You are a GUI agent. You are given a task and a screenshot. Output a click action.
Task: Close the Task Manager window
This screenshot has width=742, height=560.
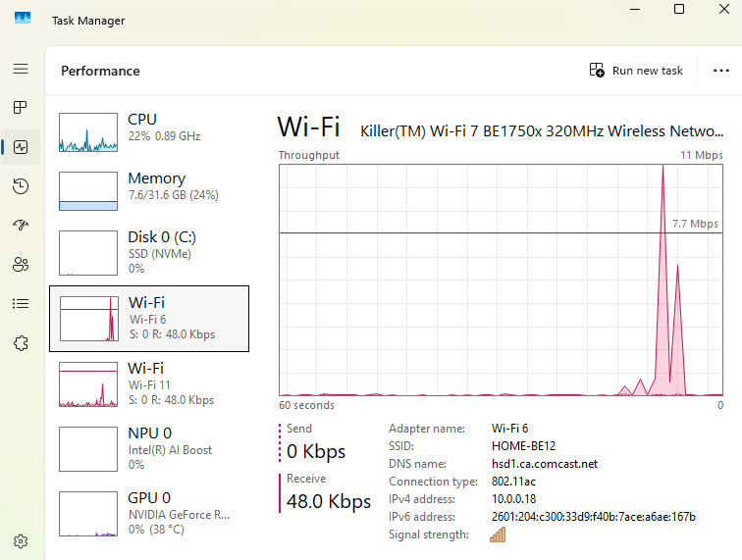click(x=724, y=9)
